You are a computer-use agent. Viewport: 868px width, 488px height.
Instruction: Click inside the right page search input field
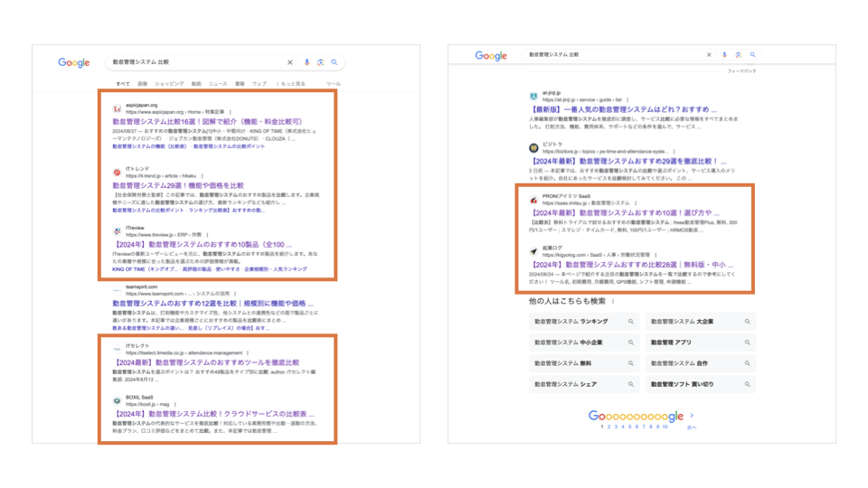tap(615, 55)
